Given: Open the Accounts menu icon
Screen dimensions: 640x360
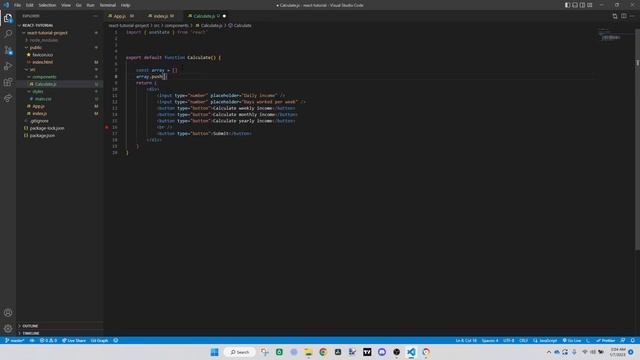Looking at the screenshot, I should (8, 313).
